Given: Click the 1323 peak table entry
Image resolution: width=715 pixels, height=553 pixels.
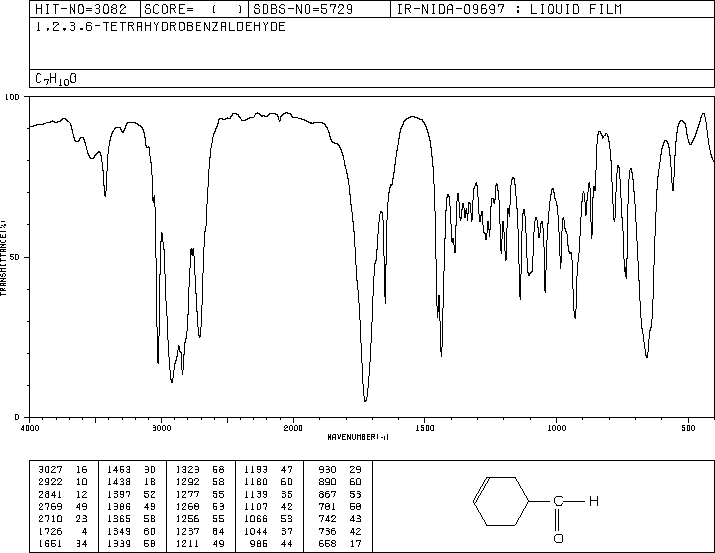Looking at the screenshot, I should coord(187,470).
